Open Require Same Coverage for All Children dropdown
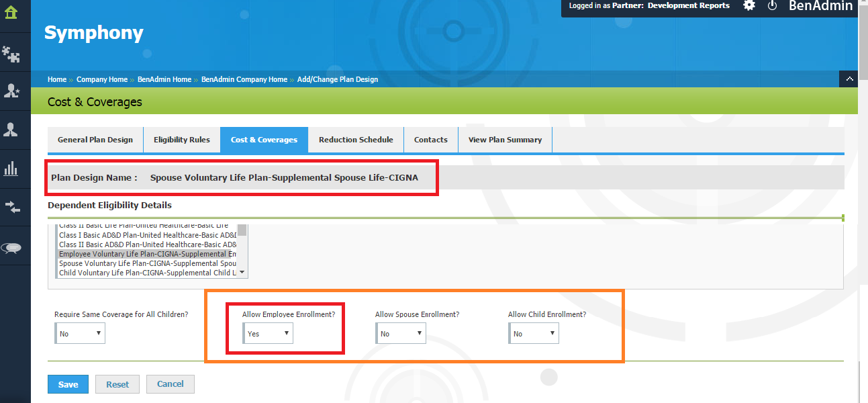 (x=80, y=334)
